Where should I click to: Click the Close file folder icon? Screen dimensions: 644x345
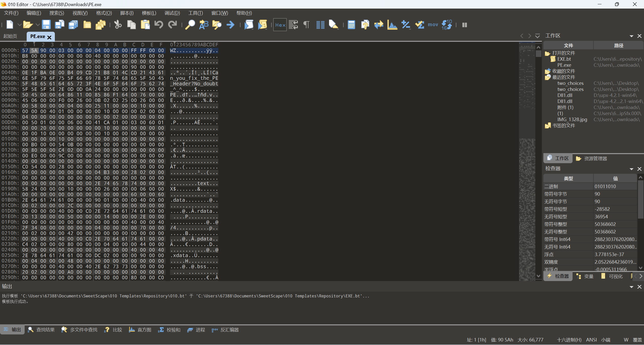tap(87, 25)
